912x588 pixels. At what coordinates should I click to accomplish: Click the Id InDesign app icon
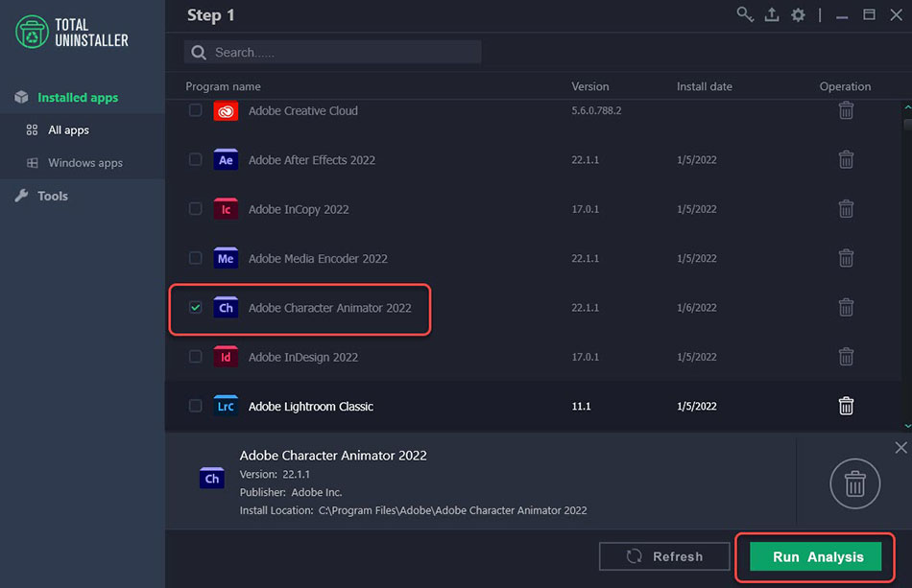pos(226,357)
